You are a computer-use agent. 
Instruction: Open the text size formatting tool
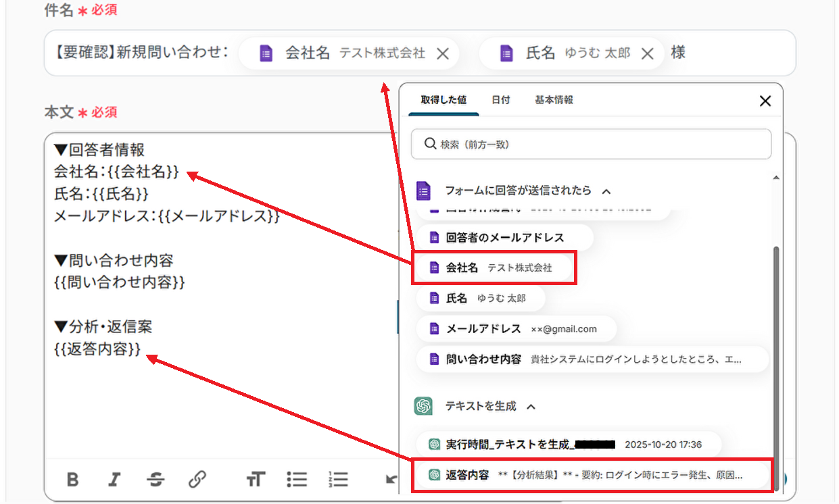[x=255, y=480]
